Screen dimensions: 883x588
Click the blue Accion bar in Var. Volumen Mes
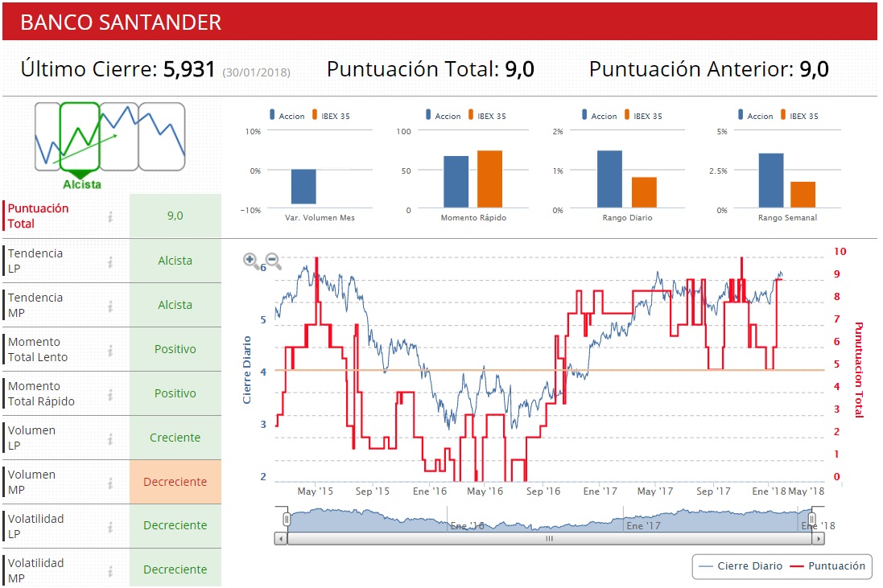[x=303, y=187]
